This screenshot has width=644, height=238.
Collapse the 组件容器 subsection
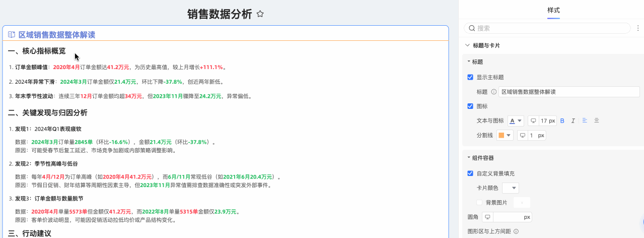tap(469, 157)
